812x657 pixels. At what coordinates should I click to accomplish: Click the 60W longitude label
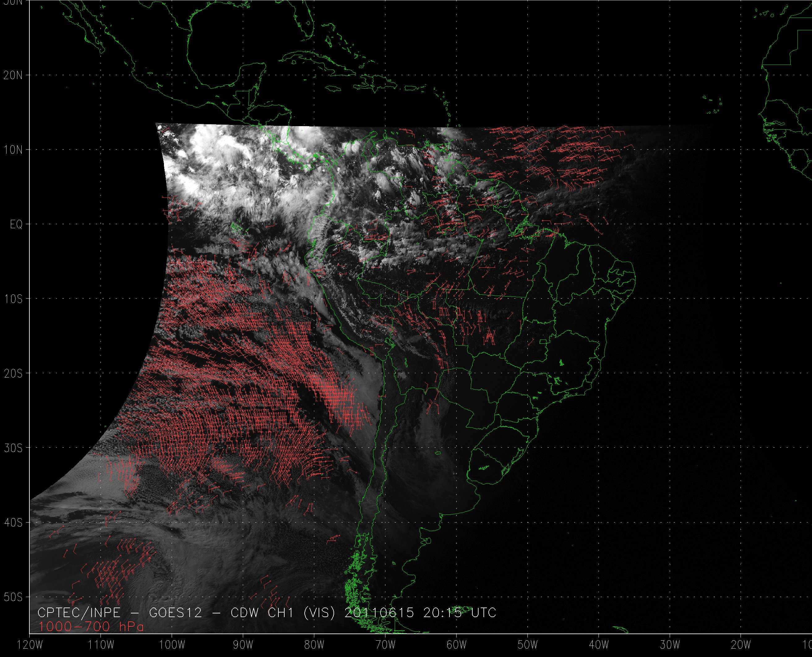click(457, 645)
